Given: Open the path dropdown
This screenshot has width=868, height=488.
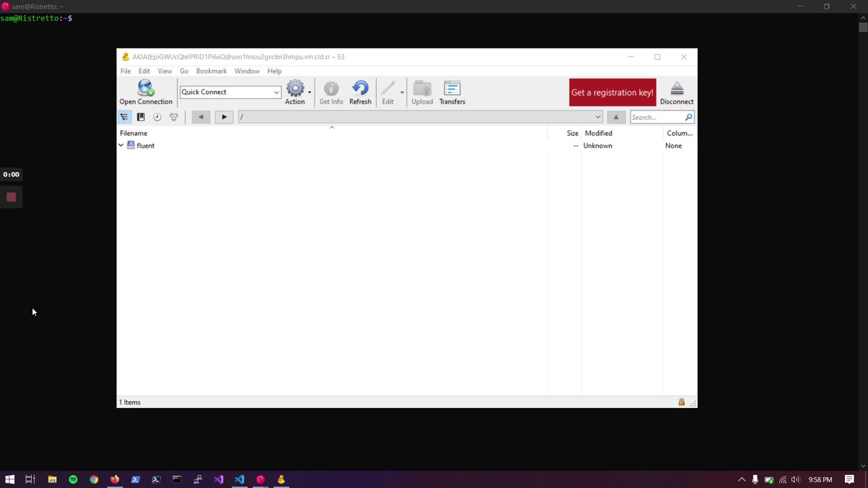Looking at the screenshot, I should click(597, 117).
